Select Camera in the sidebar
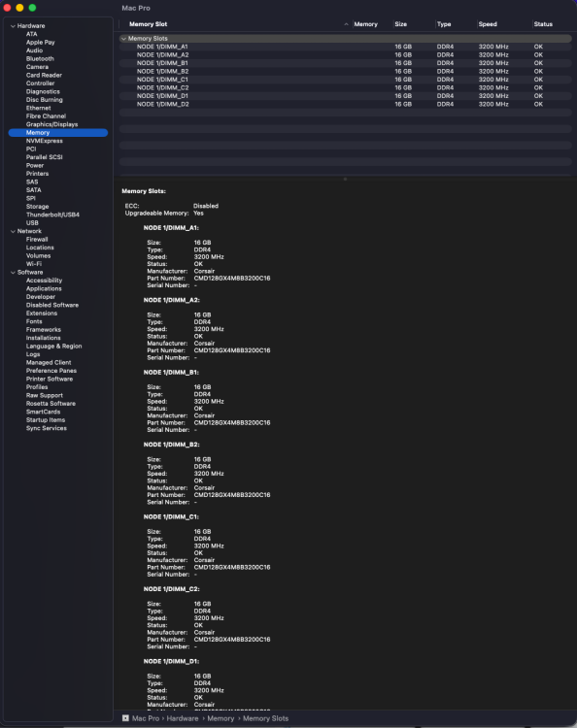This screenshot has height=728, width=577. coord(37,67)
